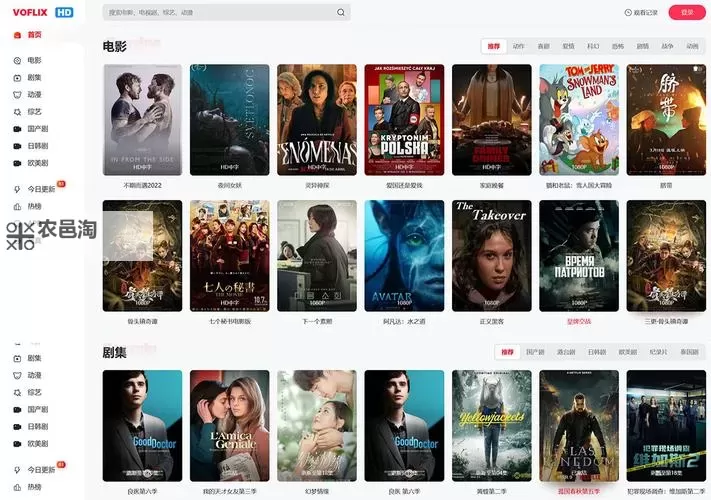
Task: Select the 泰国剧 series tab
Action: [x=689, y=352]
